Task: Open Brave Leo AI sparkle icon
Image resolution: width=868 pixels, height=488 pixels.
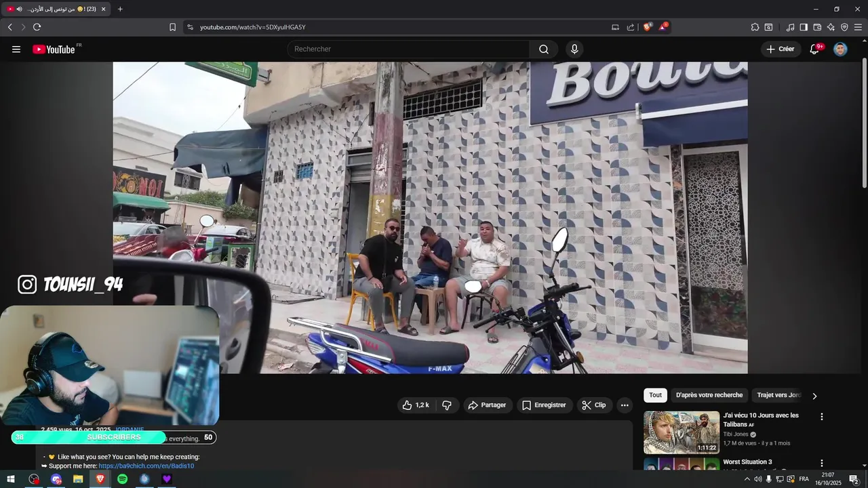Action: [831, 27]
